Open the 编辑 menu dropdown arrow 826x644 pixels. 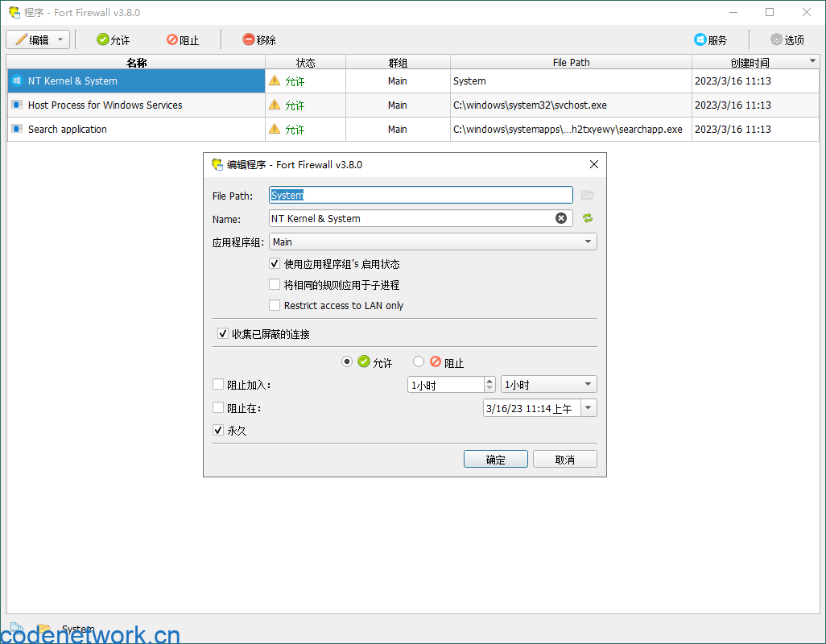coord(60,39)
